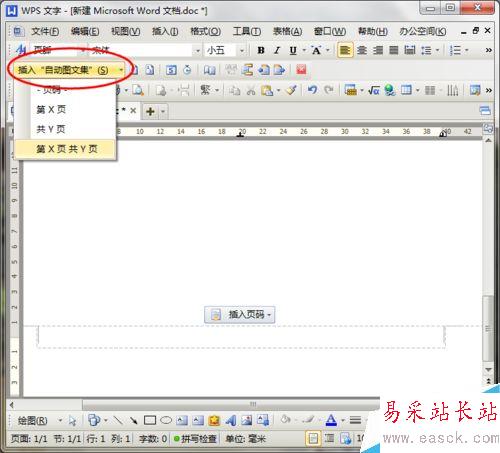Open the font name dropdown arrow
The width and height of the screenshot is (500, 453).
tap(198, 50)
